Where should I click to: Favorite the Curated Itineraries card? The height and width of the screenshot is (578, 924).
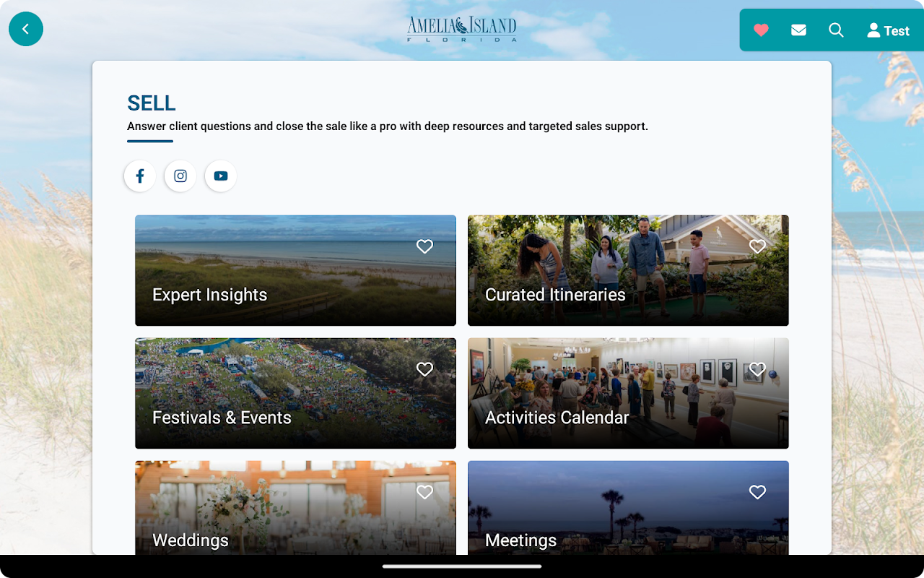tap(757, 246)
